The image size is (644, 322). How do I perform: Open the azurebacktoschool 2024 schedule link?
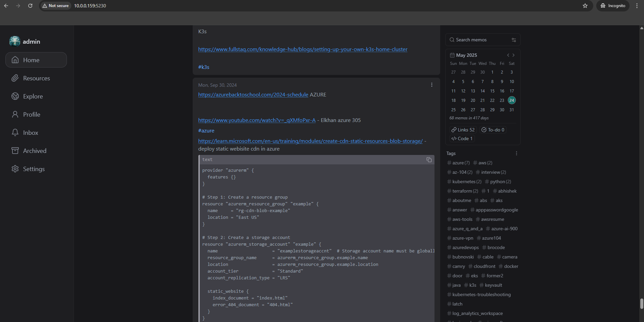(253, 95)
